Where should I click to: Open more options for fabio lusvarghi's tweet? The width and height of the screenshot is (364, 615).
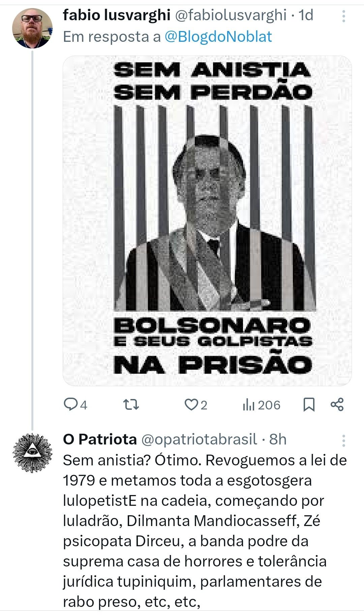tap(343, 16)
